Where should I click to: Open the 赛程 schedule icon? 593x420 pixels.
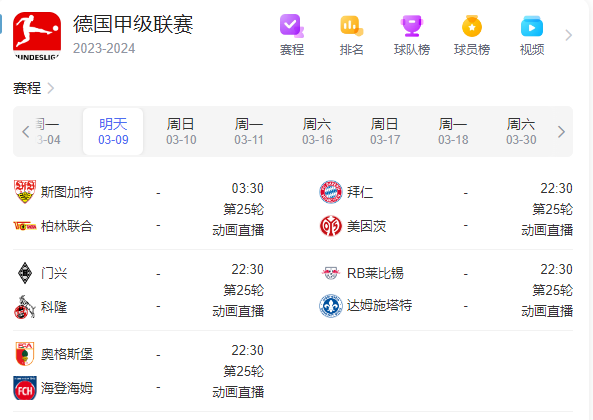(x=292, y=26)
